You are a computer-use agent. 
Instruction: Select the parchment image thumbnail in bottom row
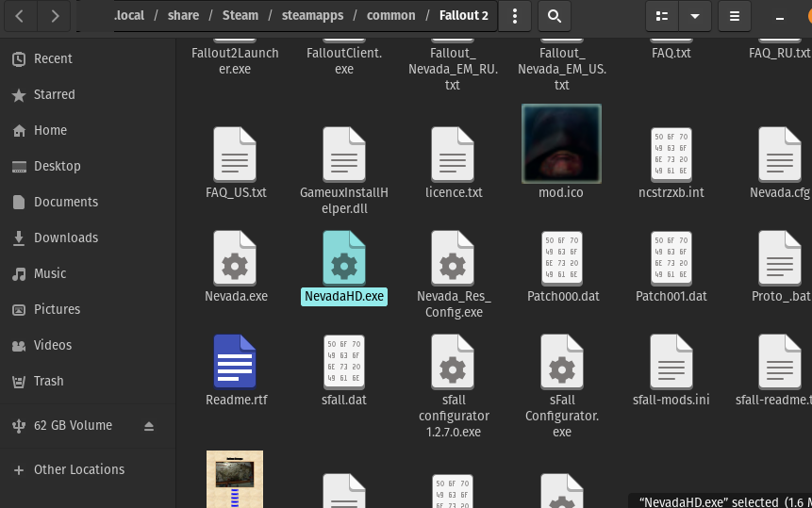point(235,479)
